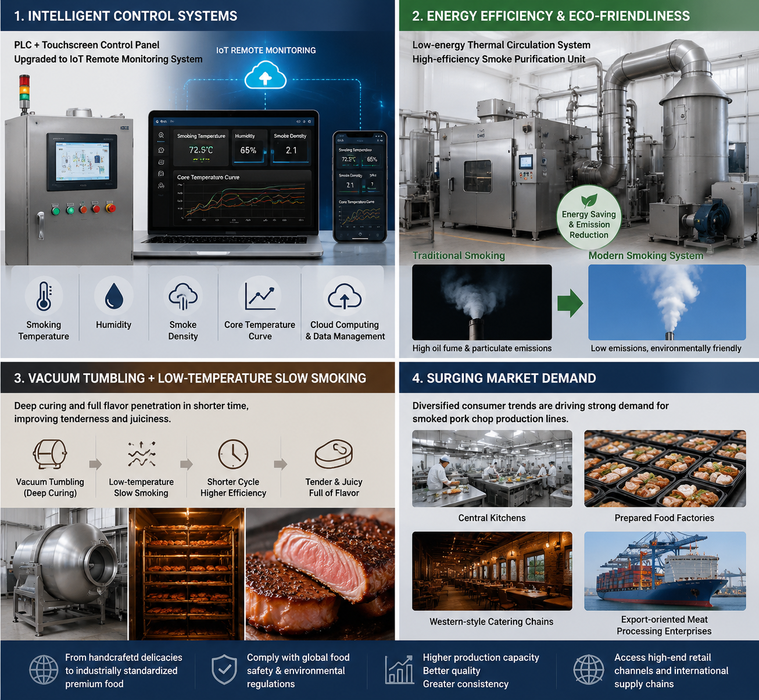Click the production capacity bar chart icon
This screenshot has height=700, width=759.
click(x=399, y=670)
